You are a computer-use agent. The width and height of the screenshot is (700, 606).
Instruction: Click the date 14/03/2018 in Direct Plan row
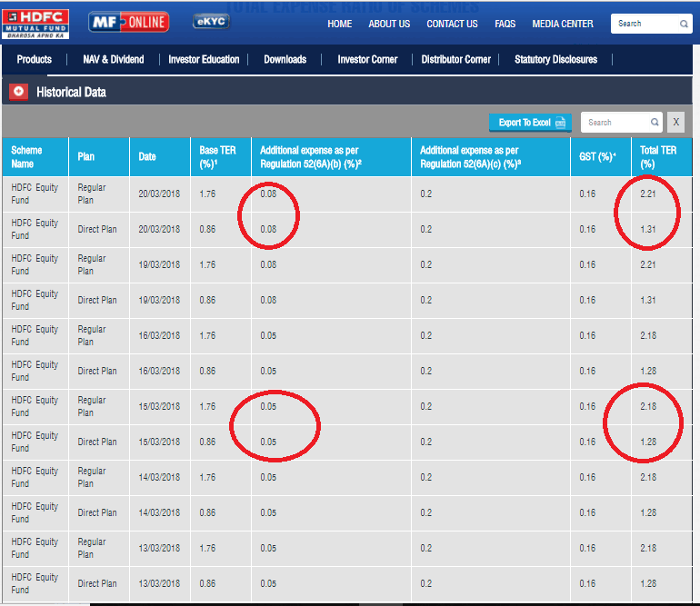[x=159, y=512]
